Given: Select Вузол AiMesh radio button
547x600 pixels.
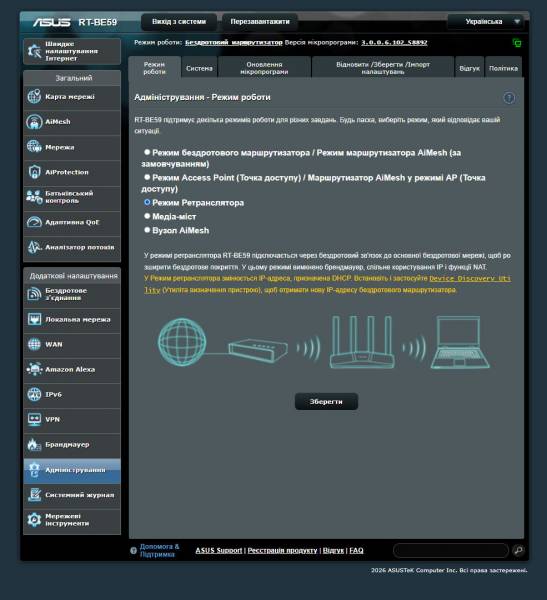Looking at the screenshot, I should tap(147, 230).
